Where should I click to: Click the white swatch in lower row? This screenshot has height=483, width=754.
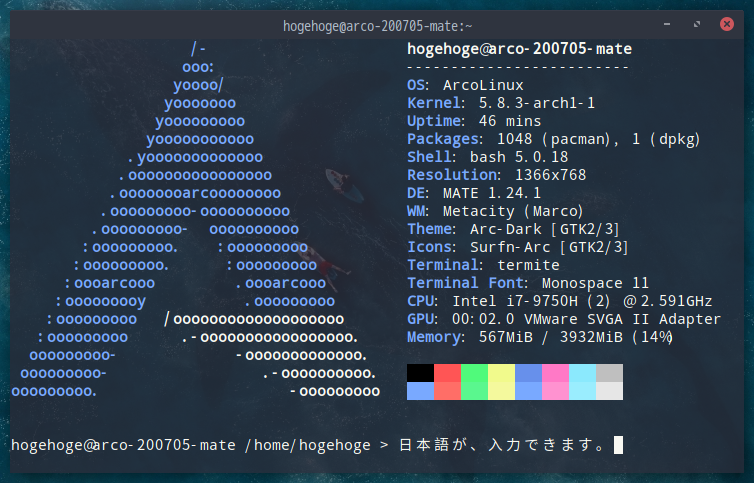[x=609, y=391]
